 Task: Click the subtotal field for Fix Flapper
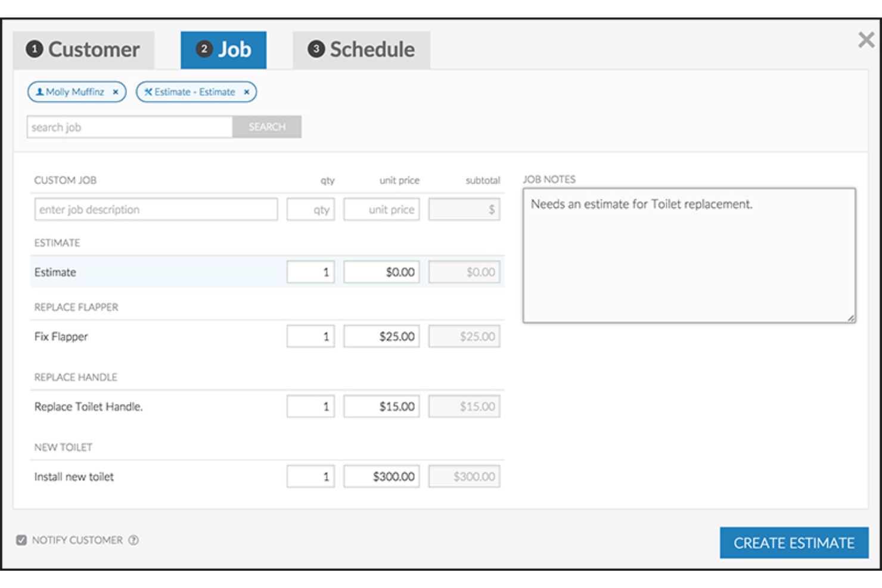tap(464, 336)
